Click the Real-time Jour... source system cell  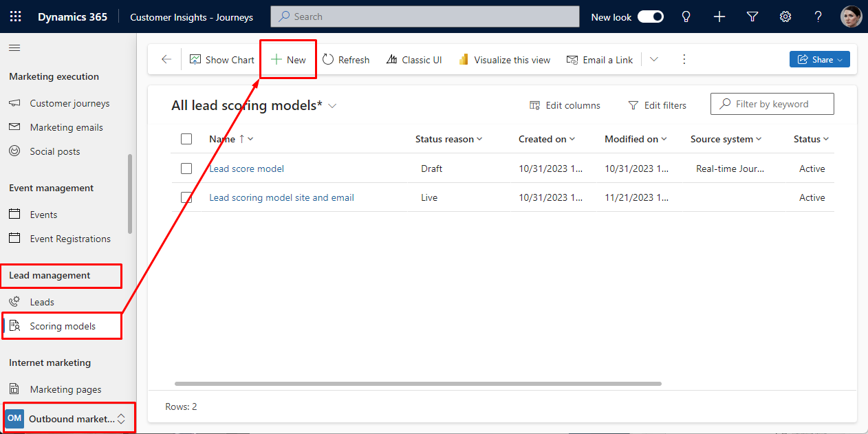pos(730,169)
